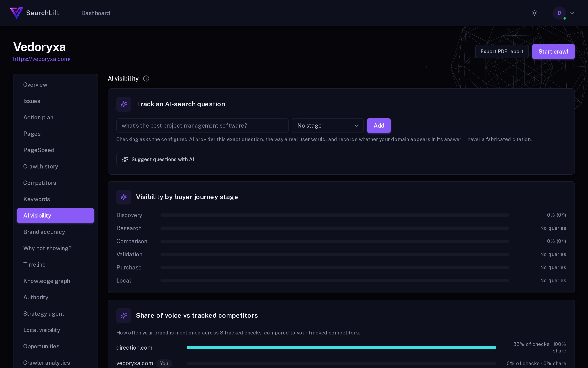Open Why not showing? in sidebar
The height and width of the screenshot is (368, 588).
pos(55,248)
